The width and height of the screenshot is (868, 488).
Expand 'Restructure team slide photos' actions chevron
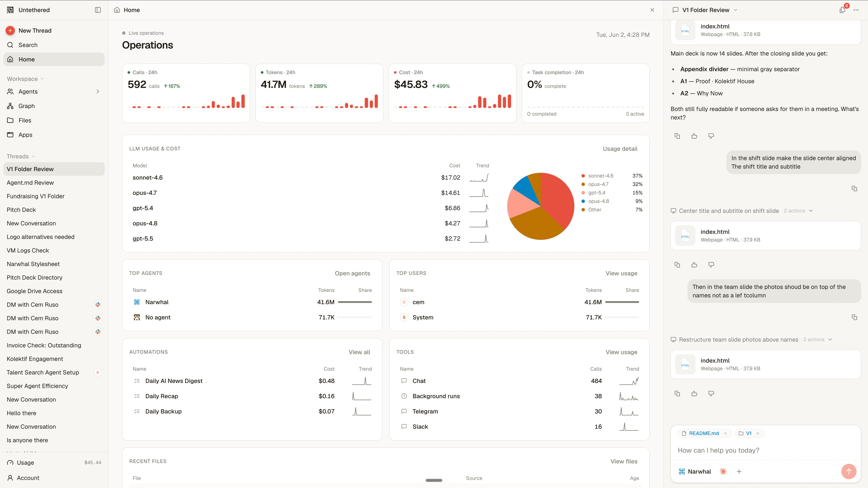point(830,340)
